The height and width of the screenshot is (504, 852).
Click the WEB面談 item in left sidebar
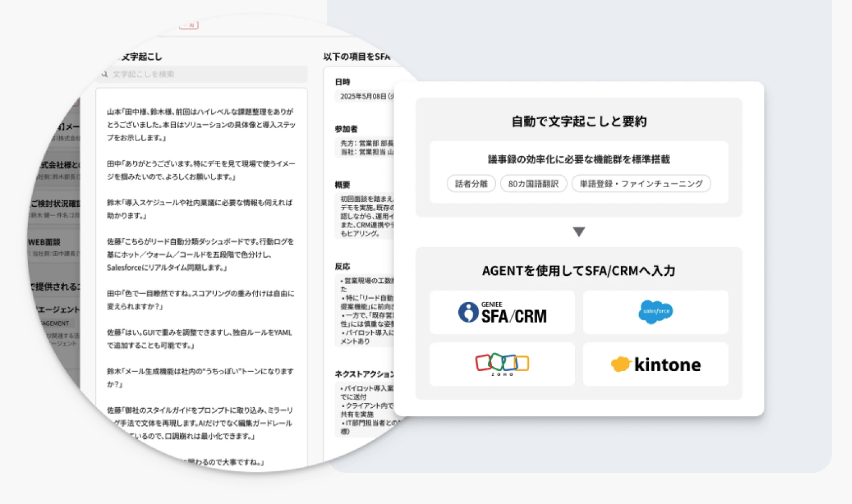[x=44, y=242]
